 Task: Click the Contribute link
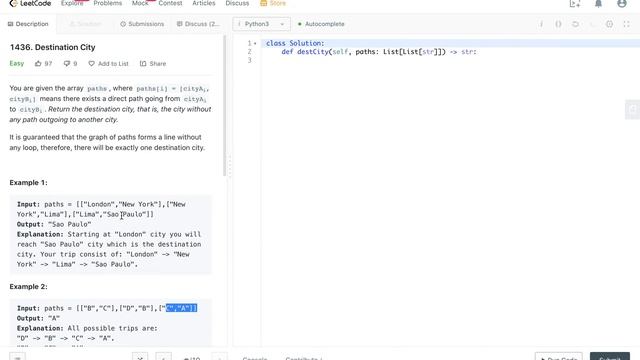(x=304, y=358)
